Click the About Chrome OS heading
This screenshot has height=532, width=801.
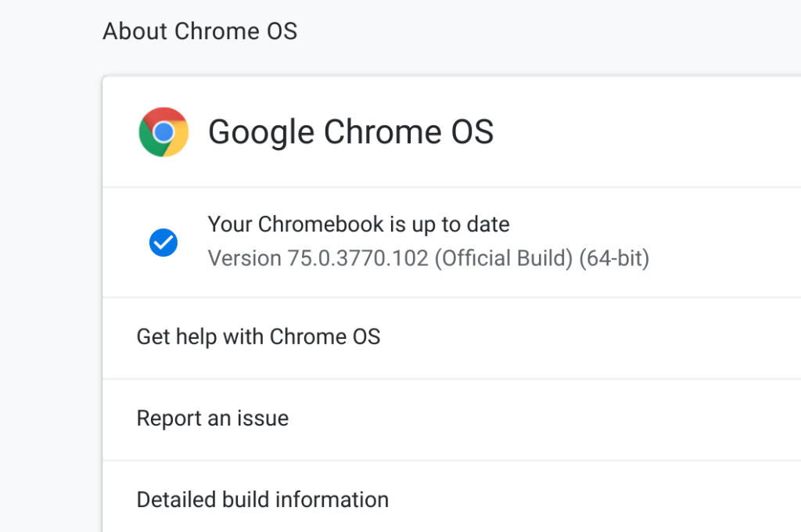click(199, 31)
